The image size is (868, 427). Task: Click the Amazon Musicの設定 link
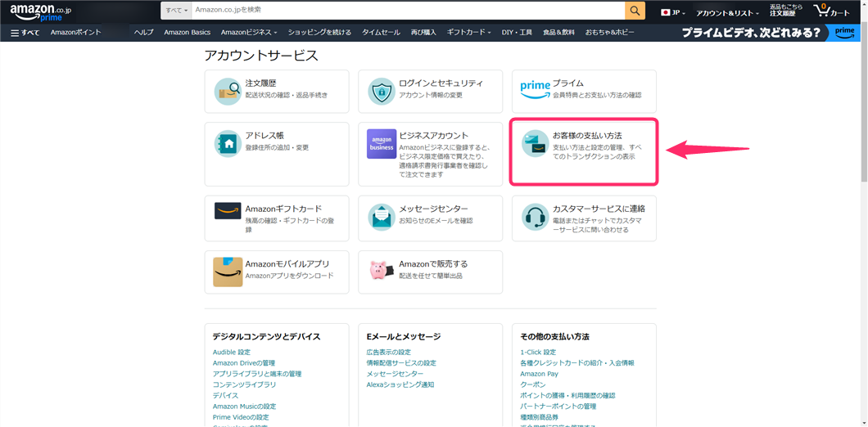244,407
